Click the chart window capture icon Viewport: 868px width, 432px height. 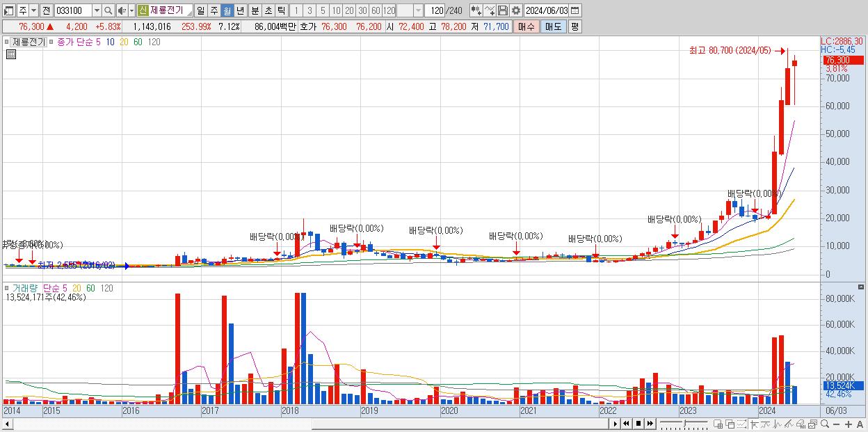pyautogui.click(x=812, y=424)
